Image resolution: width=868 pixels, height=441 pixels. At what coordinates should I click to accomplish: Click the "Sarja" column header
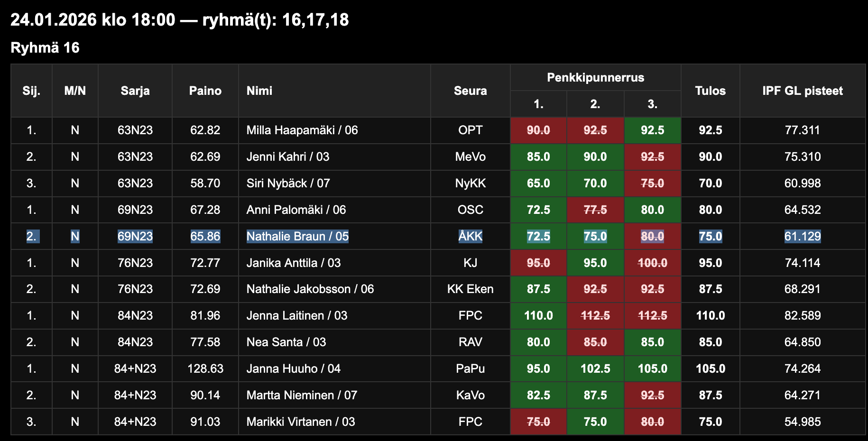(135, 91)
